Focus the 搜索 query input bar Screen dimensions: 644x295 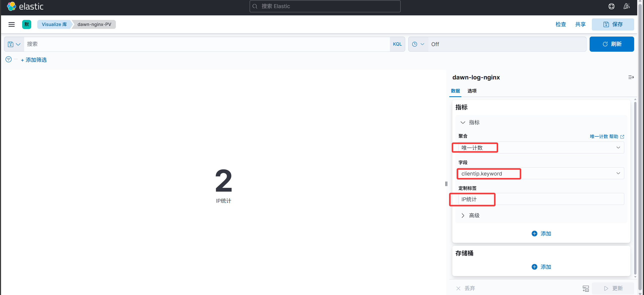click(207, 44)
